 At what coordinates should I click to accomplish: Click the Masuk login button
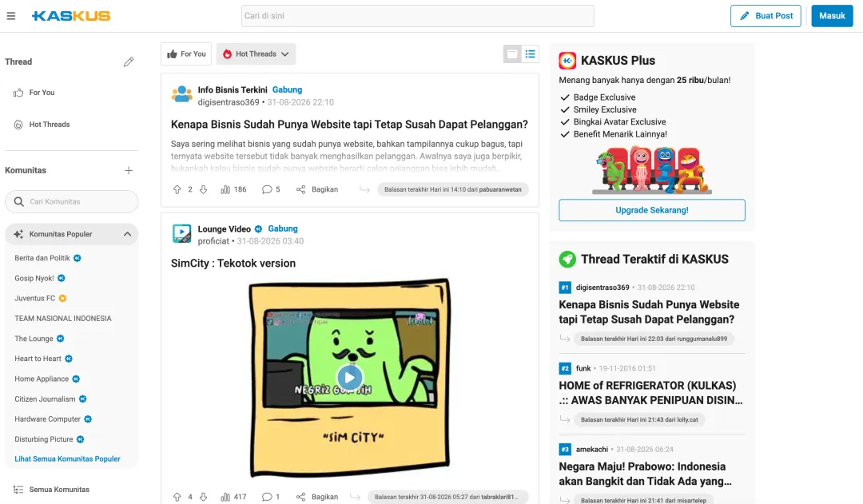832,16
